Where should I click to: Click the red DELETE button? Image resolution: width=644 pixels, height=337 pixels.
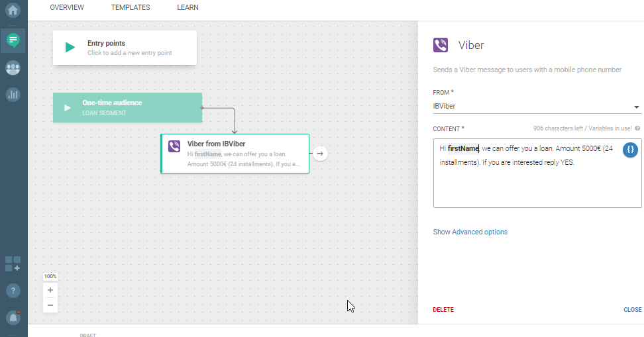click(443, 310)
